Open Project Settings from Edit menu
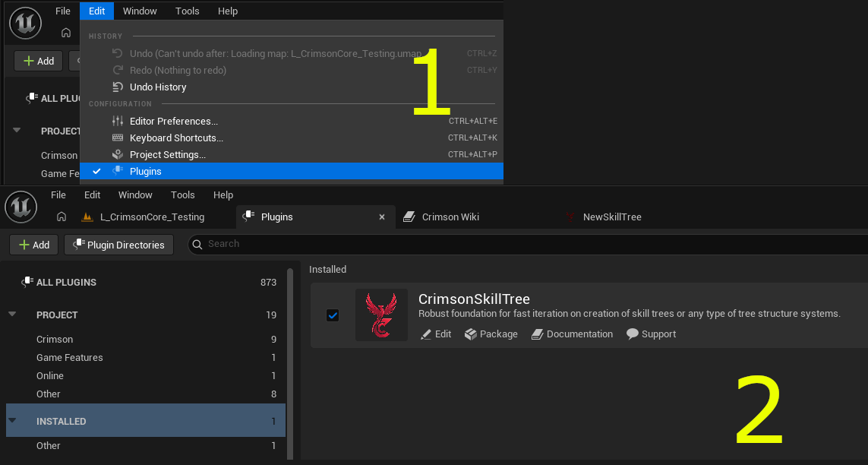This screenshot has width=868, height=465. point(292,154)
